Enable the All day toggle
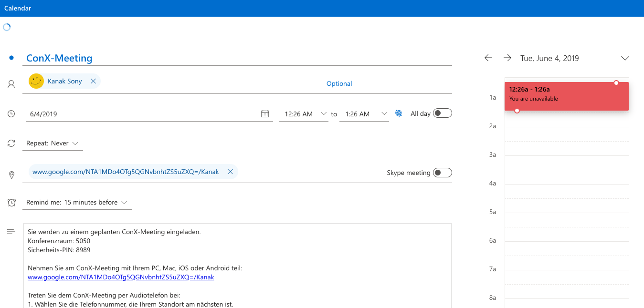The image size is (644, 308). 442,113
